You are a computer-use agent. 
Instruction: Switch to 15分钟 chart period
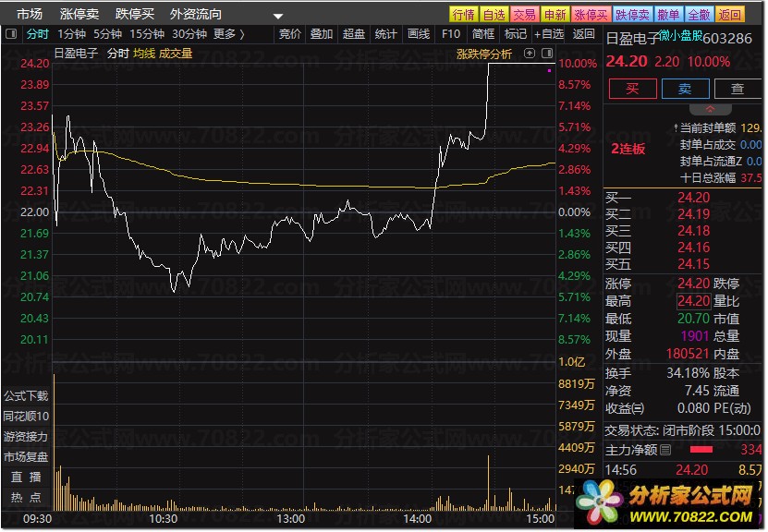pos(147,34)
